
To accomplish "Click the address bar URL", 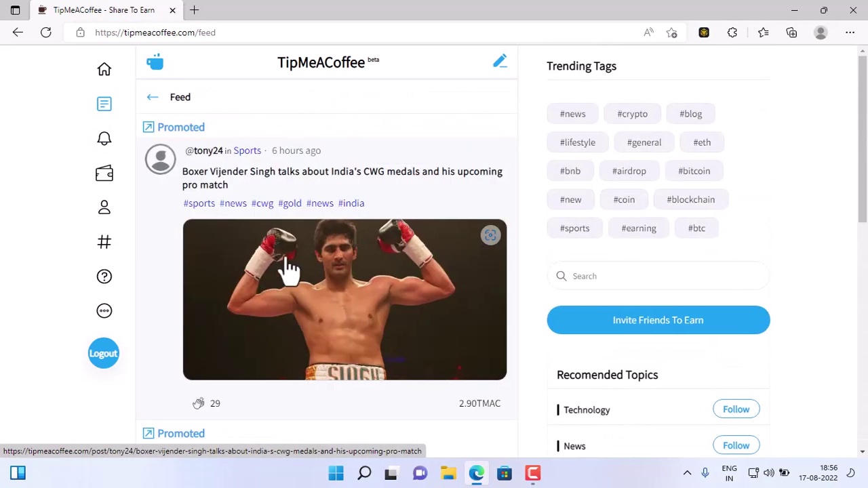I will pos(155,33).
